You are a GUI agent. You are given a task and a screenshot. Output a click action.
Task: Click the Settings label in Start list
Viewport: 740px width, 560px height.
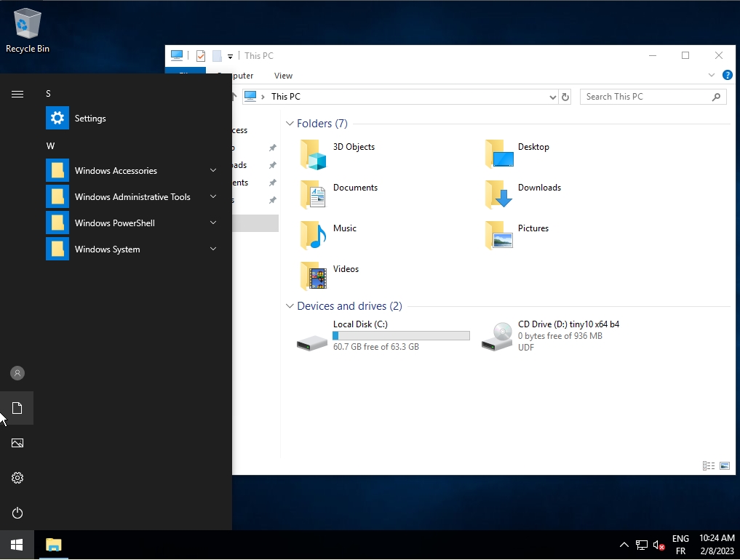[x=90, y=119]
